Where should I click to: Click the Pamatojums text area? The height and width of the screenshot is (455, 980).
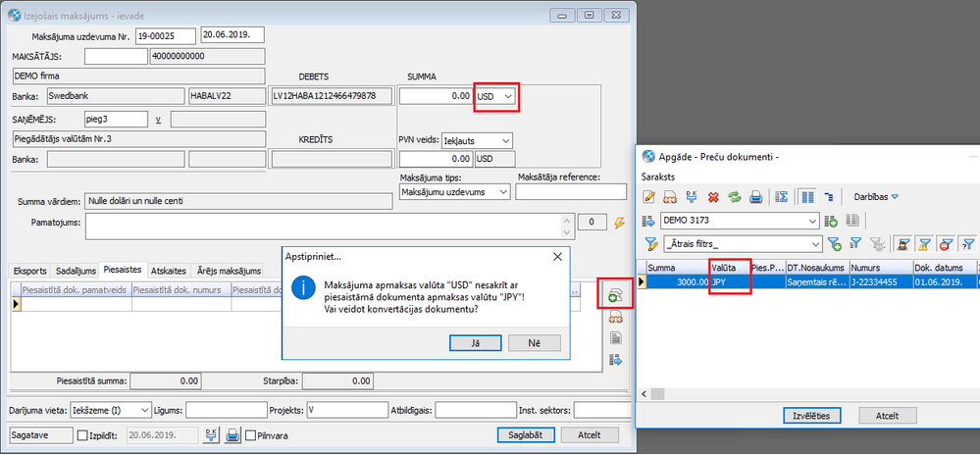[324, 226]
